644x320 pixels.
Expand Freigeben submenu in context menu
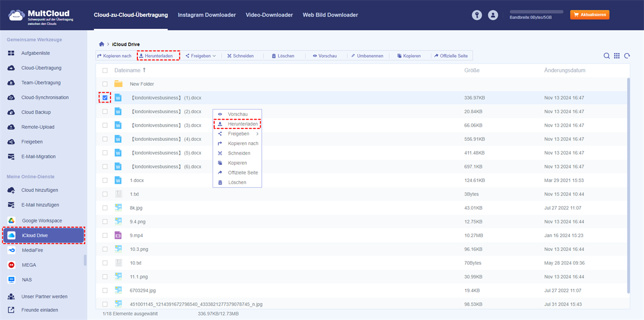tap(238, 134)
